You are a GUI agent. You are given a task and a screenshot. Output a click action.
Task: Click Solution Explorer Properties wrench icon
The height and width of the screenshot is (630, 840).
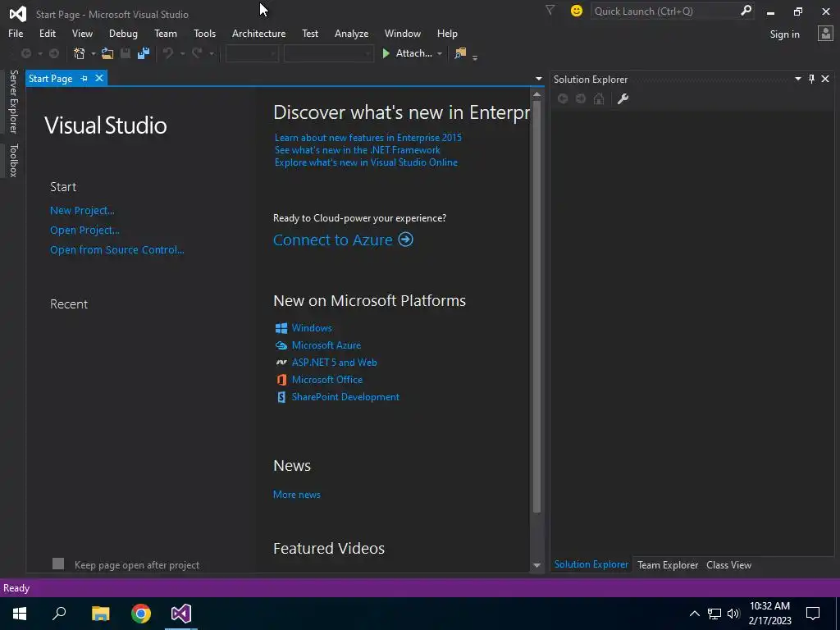[x=623, y=98]
